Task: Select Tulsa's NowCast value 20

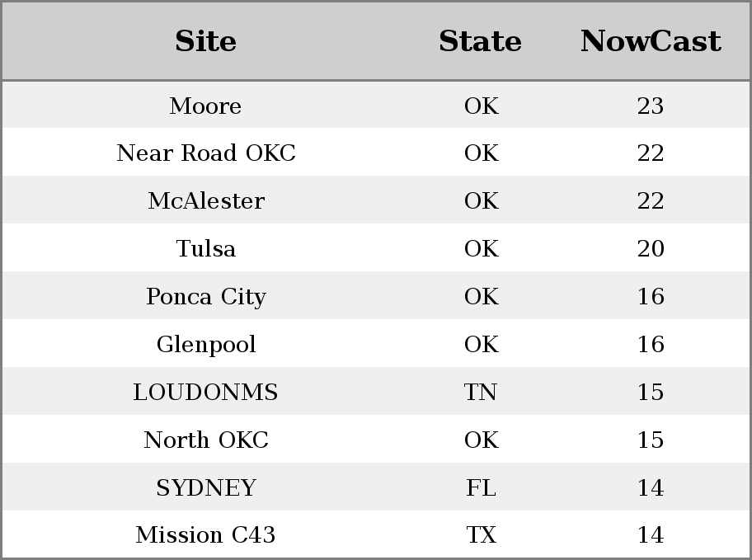Action: tap(651, 248)
